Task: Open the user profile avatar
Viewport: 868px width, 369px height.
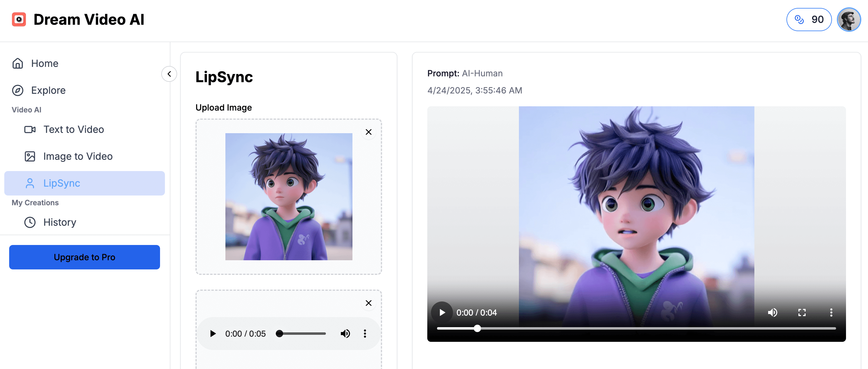Action: [x=849, y=20]
